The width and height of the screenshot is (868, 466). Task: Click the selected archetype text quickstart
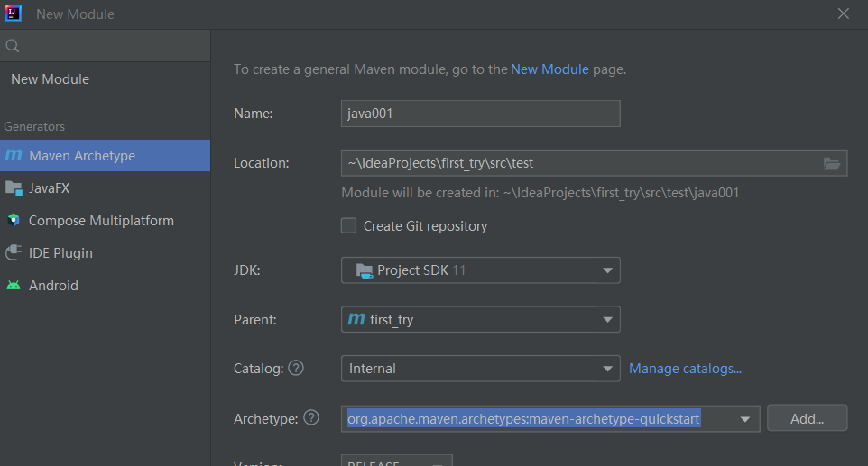(x=523, y=419)
